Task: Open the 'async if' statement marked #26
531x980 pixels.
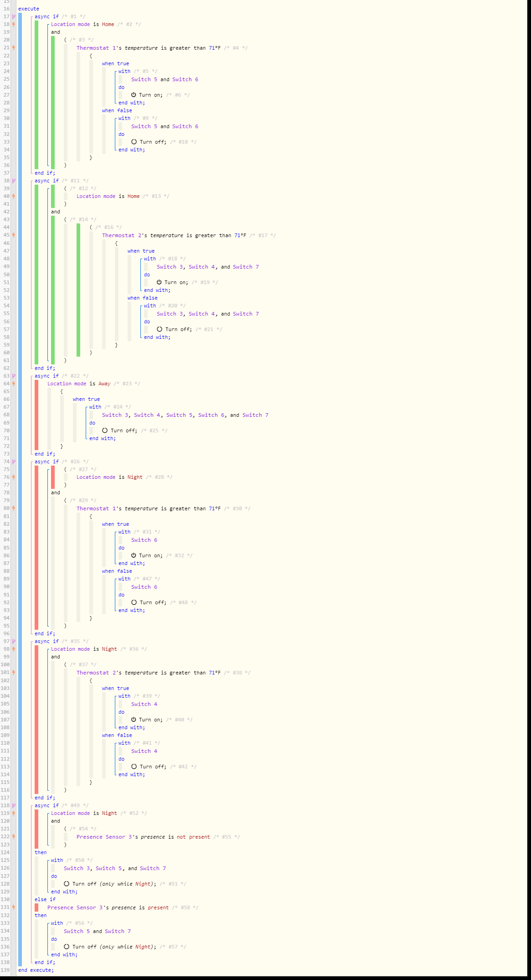Action: click(x=46, y=461)
